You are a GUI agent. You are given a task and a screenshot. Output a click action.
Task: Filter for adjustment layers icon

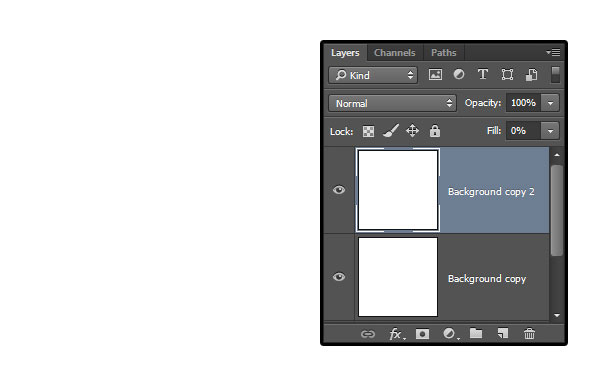coord(459,74)
